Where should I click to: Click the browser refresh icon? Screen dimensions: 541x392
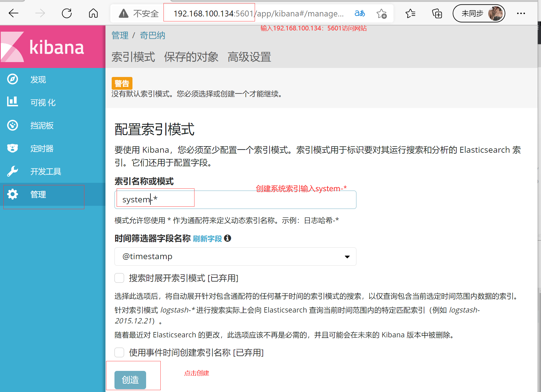(x=67, y=13)
